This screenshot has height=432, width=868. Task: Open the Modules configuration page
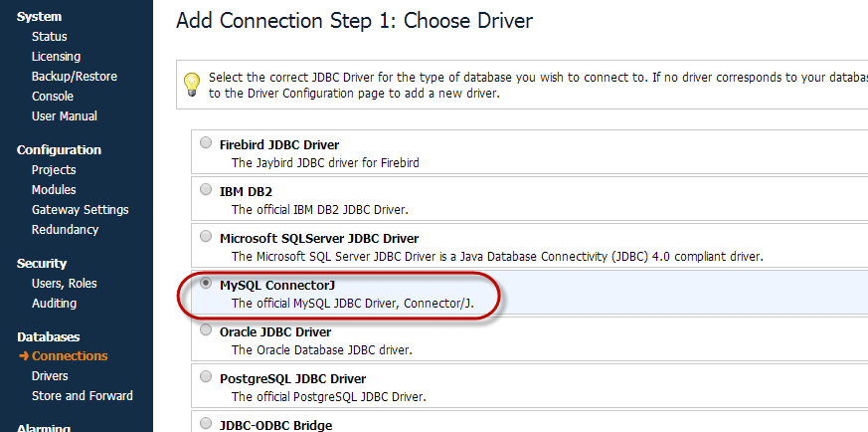point(54,190)
